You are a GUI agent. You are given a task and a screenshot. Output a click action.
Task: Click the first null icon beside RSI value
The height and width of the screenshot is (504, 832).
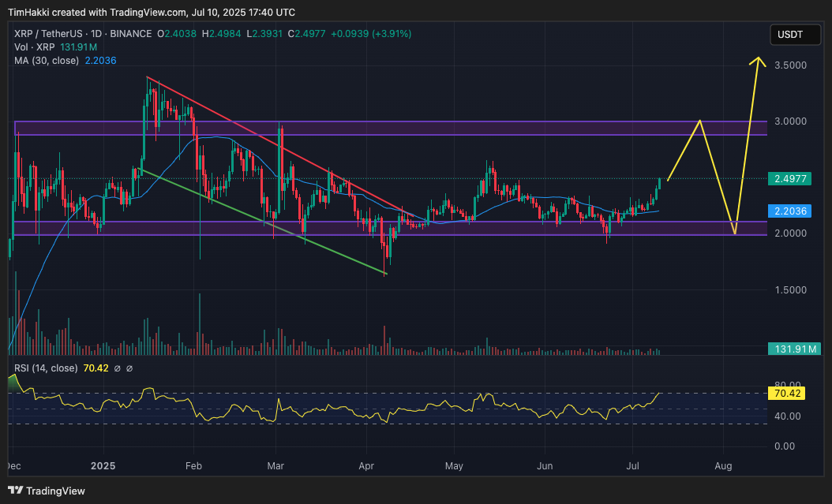coord(118,368)
